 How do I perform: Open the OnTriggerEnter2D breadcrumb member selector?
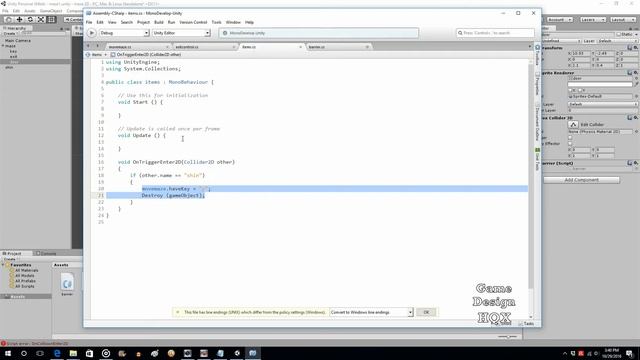tap(146, 54)
